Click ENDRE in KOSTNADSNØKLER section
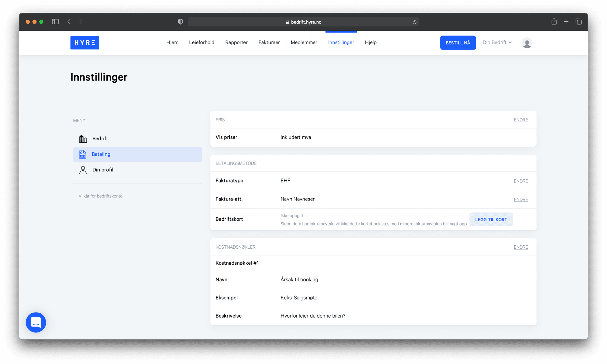This screenshot has height=364, width=607. [x=521, y=247]
